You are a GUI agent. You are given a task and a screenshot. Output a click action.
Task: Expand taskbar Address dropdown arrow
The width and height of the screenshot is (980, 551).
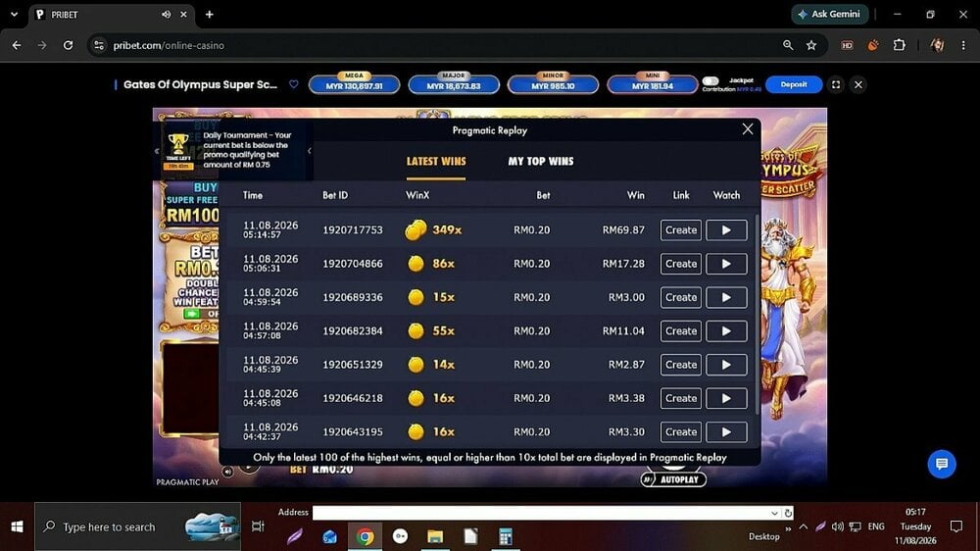774,513
